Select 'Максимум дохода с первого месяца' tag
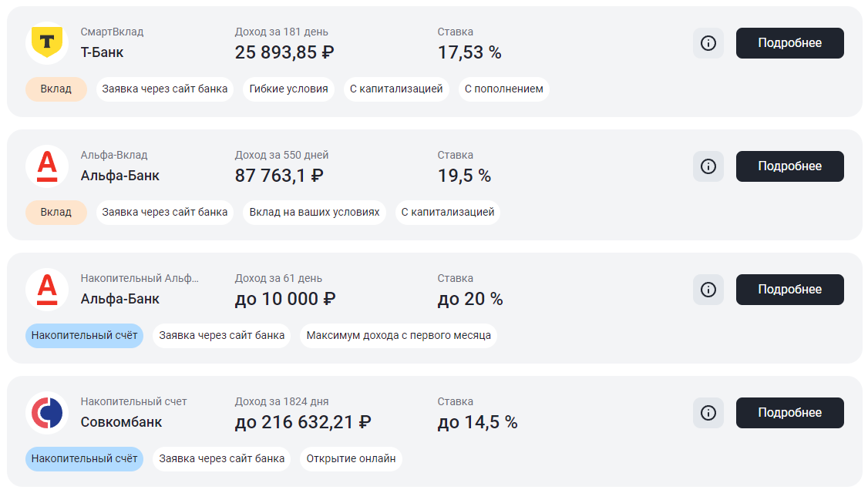Viewport: 868px width, 493px height. pos(399,335)
